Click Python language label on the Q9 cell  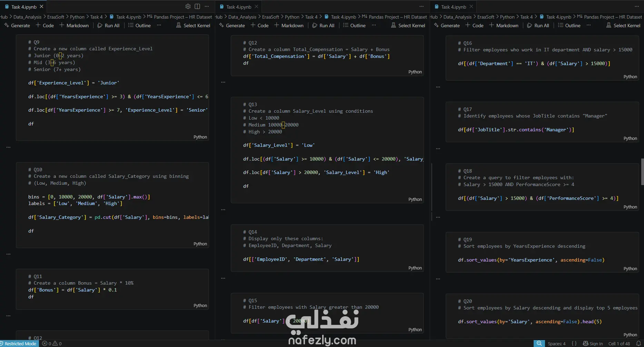(x=200, y=137)
